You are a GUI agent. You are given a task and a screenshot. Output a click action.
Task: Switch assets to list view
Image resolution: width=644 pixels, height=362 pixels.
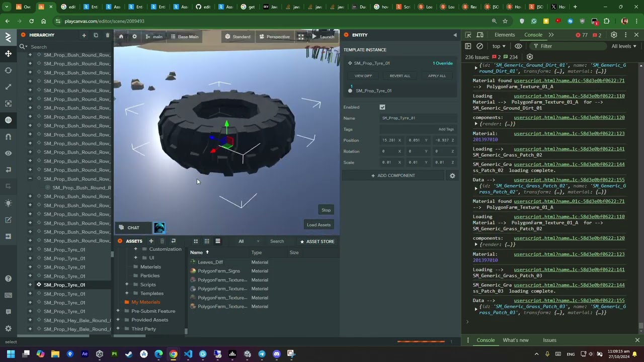[218, 241]
